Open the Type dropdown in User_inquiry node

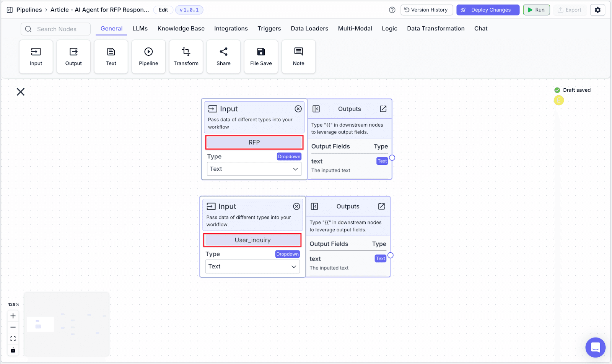pyautogui.click(x=252, y=266)
